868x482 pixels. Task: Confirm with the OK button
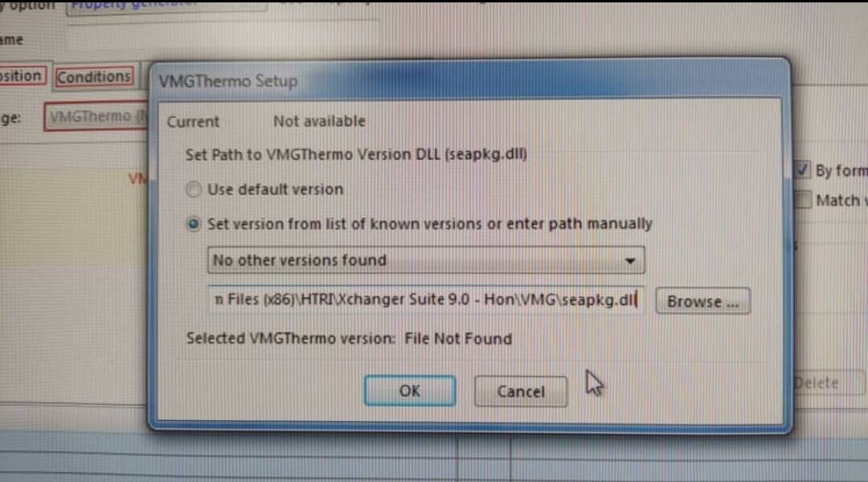pyautogui.click(x=410, y=390)
